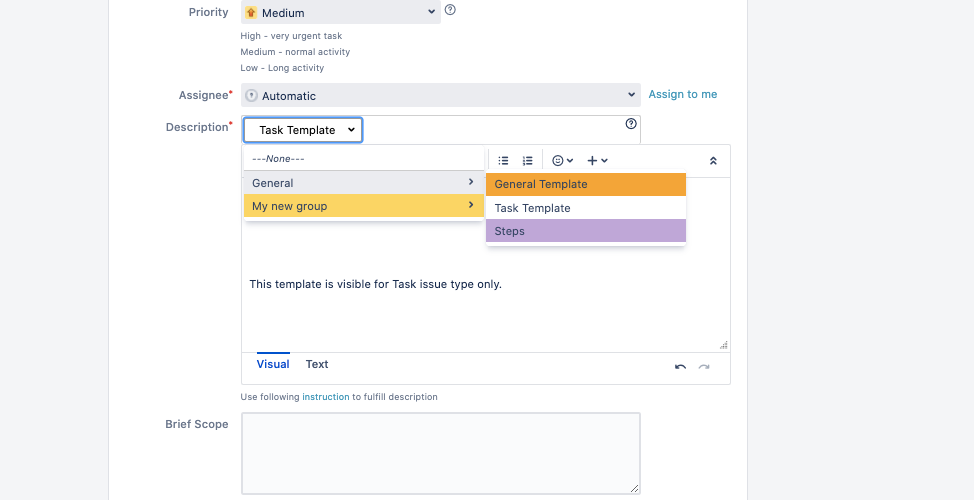Expand the General group submenu
Screen dimensions: 974x500
click(363, 183)
